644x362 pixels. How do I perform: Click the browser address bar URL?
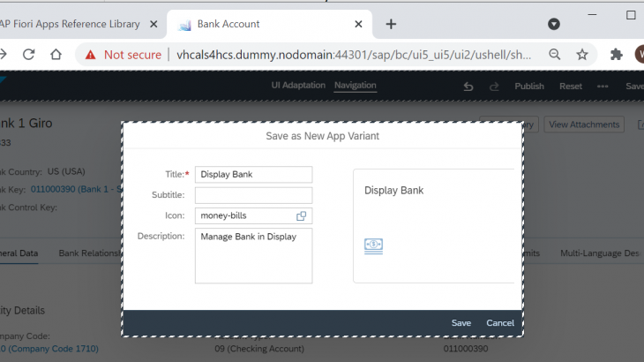pyautogui.click(x=353, y=55)
